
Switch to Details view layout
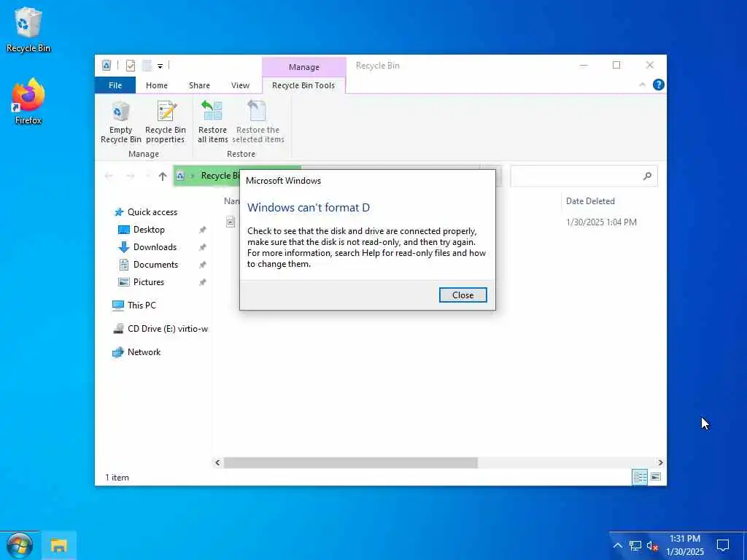tap(639, 477)
